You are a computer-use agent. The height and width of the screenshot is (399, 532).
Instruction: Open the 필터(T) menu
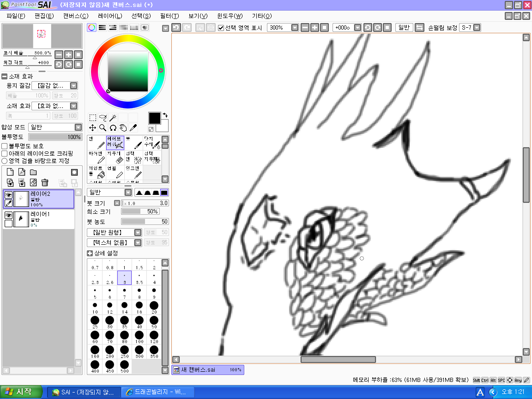pyautogui.click(x=169, y=16)
